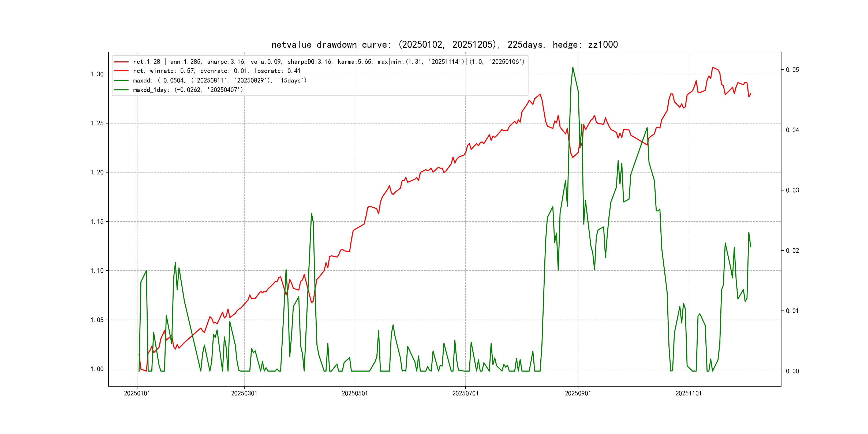Click the 20250701 x-axis date label
Viewport: 868px width, 434px height.
pyautogui.click(x=465, y=393)
